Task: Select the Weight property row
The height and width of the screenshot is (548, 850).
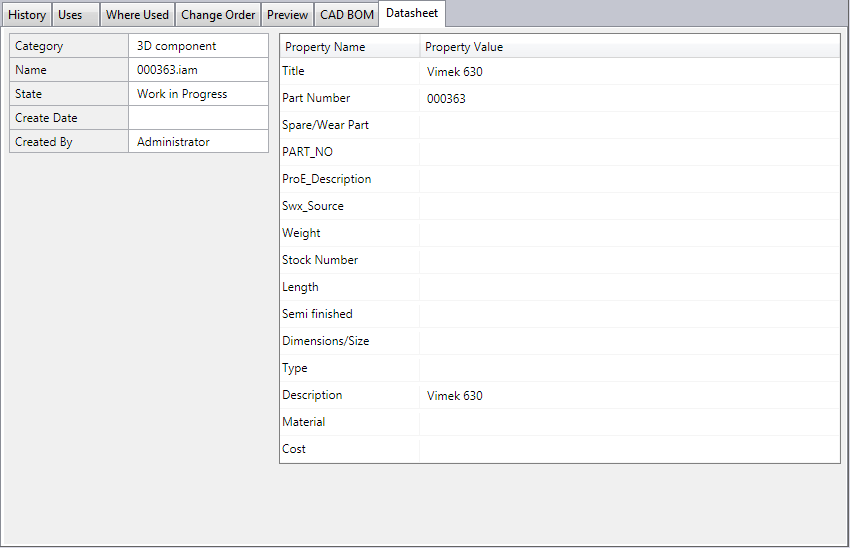Action: [560, 233]
